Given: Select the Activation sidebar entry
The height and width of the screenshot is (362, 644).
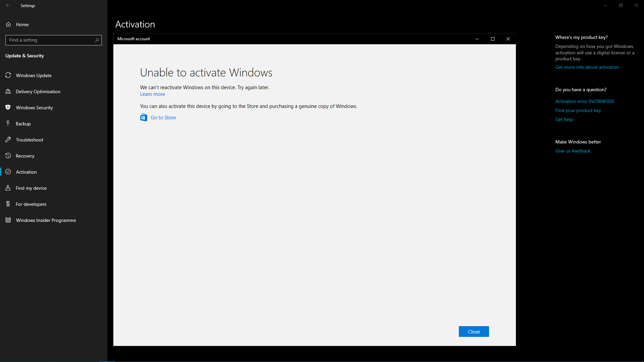Looking at the screenshot, I should click(54, 172).
